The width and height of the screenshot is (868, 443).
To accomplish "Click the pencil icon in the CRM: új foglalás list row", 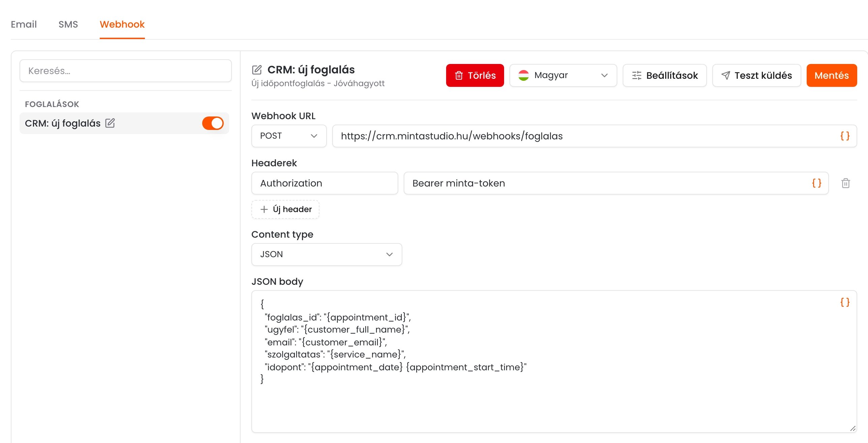I will tap(110, 123).
